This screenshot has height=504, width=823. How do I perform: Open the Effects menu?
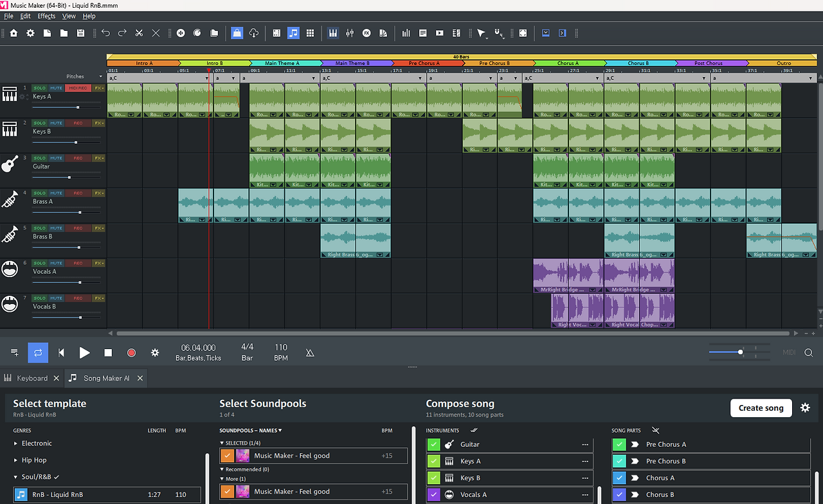click(x=46, y=16)
